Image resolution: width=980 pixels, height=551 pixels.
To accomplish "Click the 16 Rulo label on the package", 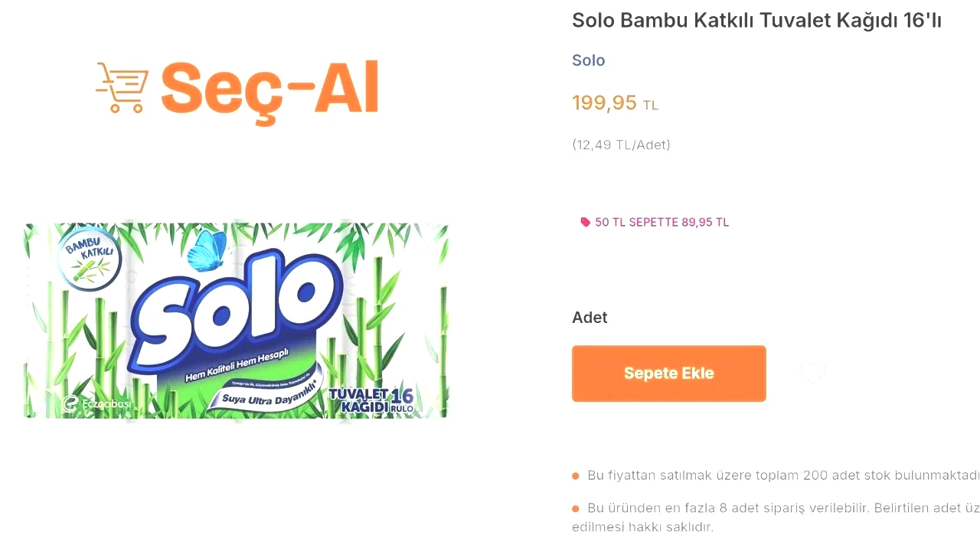I will pyautogui.click(x=401, y=398).
